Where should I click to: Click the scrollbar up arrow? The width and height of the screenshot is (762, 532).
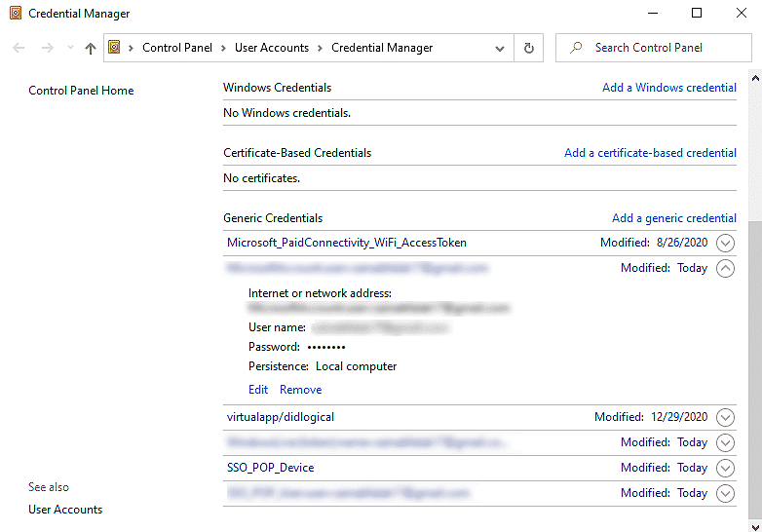coord(755,78)
